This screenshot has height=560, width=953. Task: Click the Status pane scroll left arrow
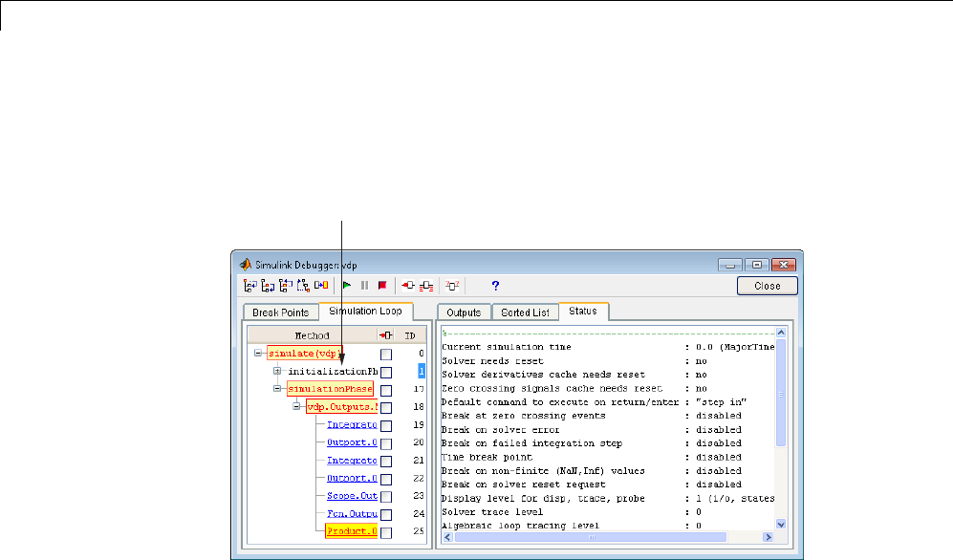pyautogui.click(x=448, y=537)
